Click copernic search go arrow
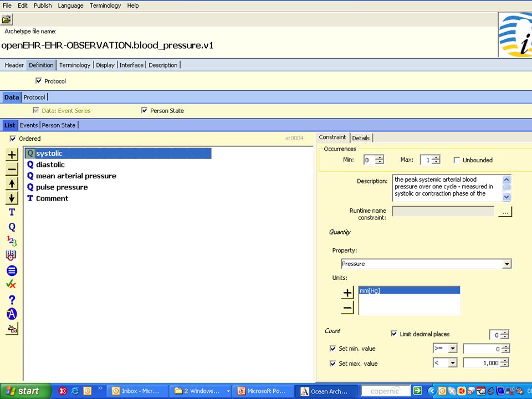This screenshot has height=399, width=532. point(417,391)
